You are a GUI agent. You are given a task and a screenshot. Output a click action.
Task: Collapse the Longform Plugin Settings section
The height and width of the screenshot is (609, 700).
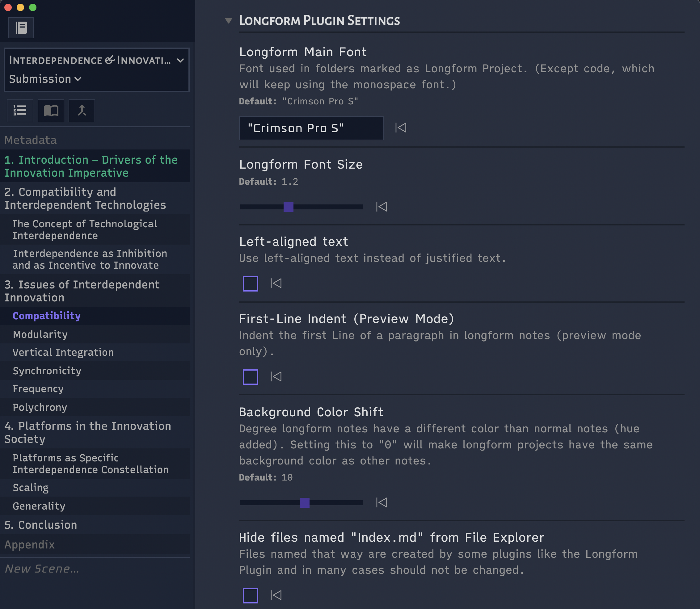pyautogui.click(x=229, y=21)
